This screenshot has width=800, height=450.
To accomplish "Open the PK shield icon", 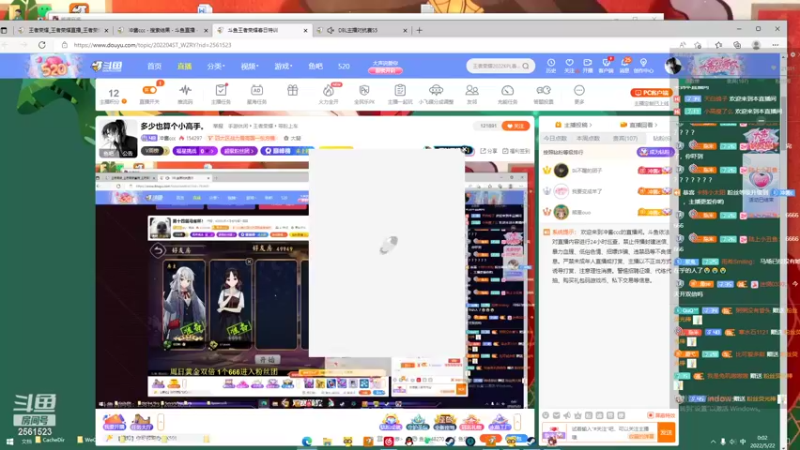I will coord(364,90).
